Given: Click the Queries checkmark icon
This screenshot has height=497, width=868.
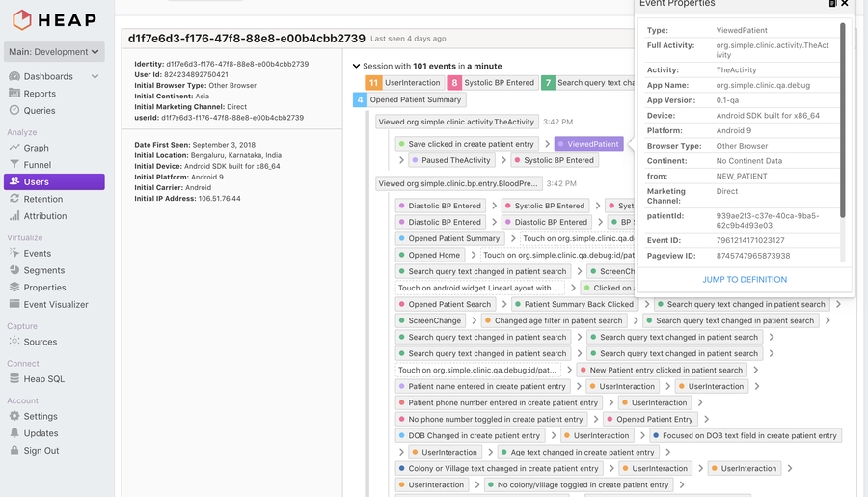Looking at the screenshot, I should [14, 110].
